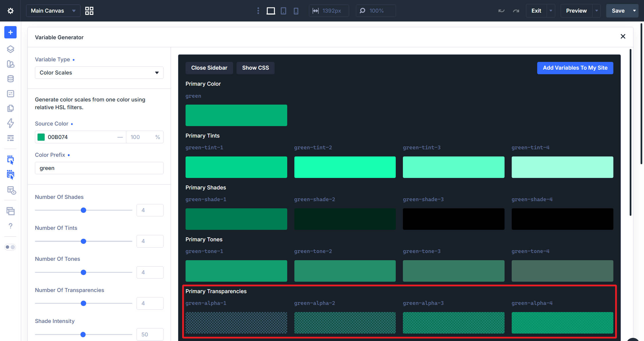Click the Shade Intensity value field
Viewport: 644px width, 341px height.
click(150, 334)
